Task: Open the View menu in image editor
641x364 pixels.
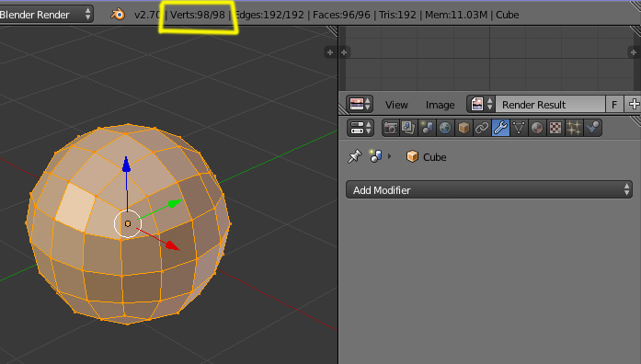Action: coord(396,105)
